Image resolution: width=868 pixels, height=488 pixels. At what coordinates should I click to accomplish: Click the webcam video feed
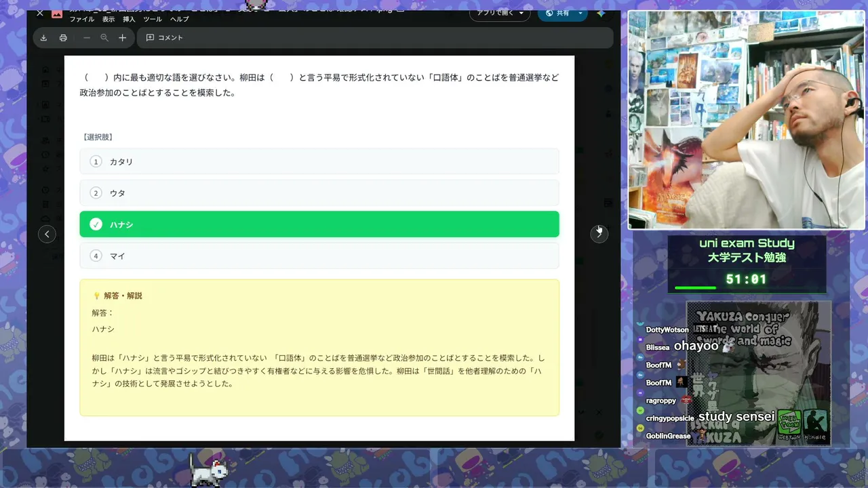click(747, 120)
